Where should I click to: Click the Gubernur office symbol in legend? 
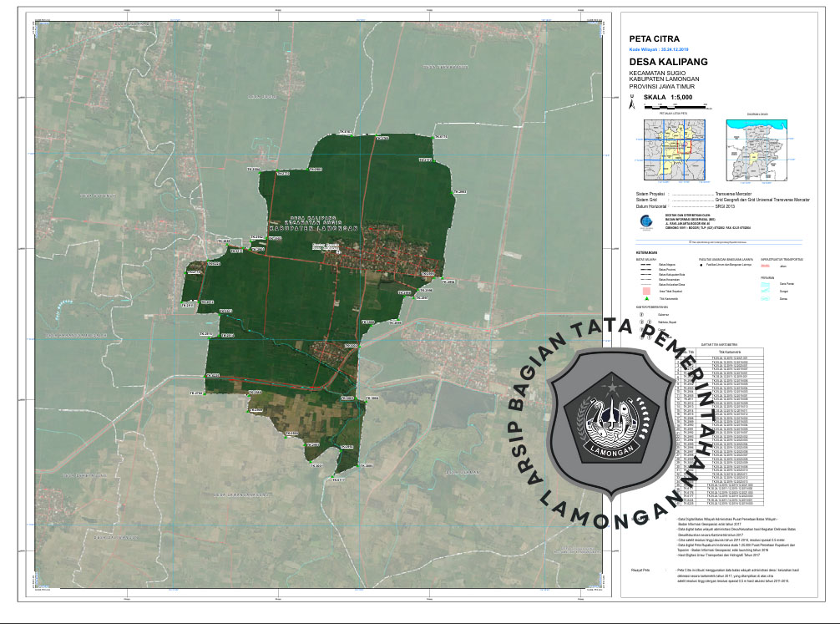640,315
